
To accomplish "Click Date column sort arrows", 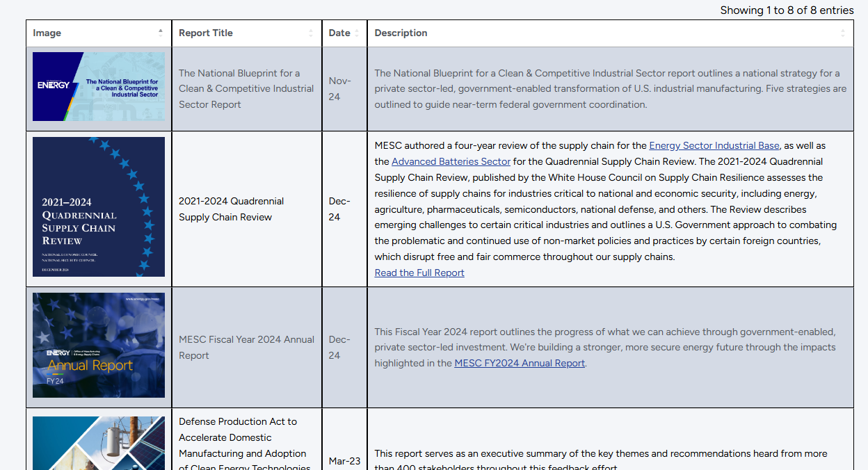I will 356,33.
